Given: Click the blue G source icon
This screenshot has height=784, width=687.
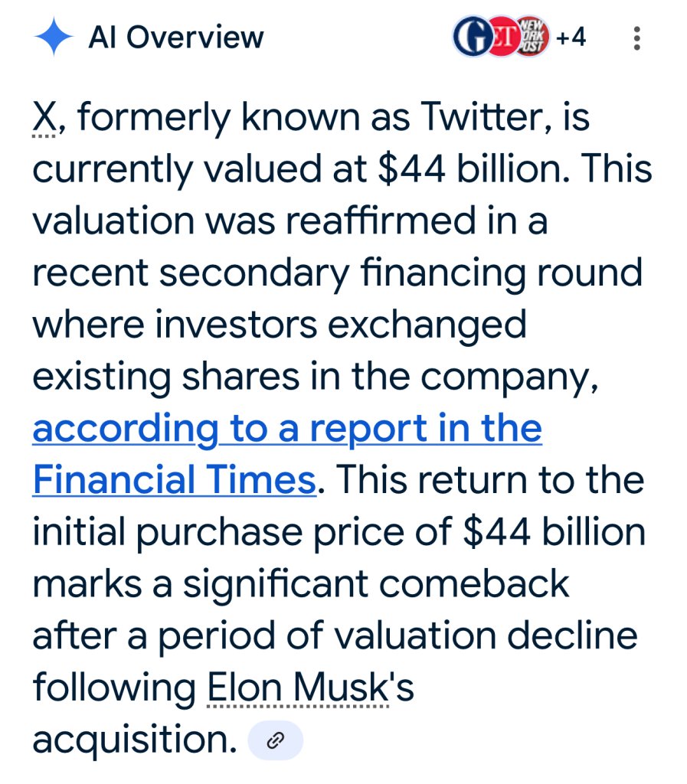Looking at the screenshot, I should [473, 37].
